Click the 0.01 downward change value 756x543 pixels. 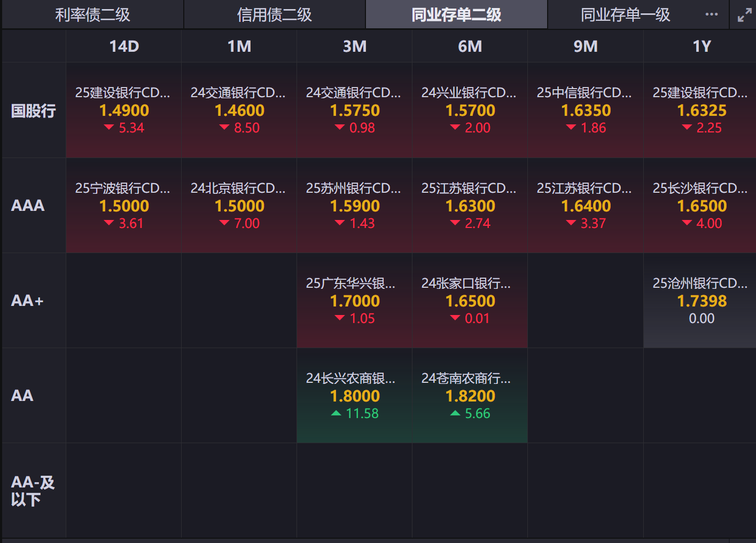tap(477, 318)
